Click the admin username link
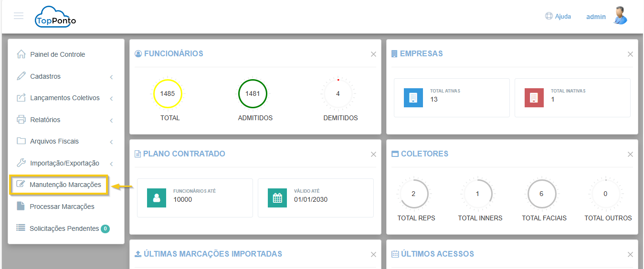Image resolution: width=644 pixels, height=269 pixels. 596,17
